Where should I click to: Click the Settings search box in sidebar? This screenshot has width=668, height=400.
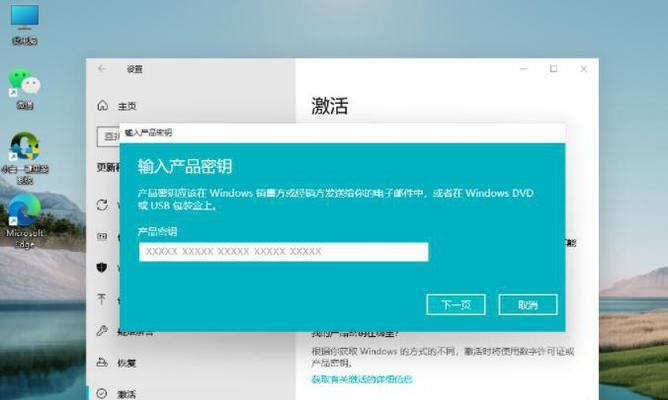(109, 136)
